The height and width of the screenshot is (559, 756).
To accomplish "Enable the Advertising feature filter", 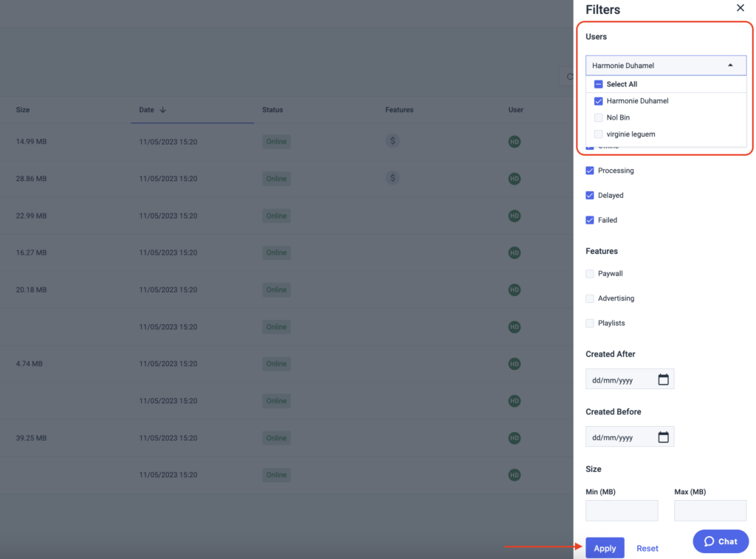I will 589,298.
